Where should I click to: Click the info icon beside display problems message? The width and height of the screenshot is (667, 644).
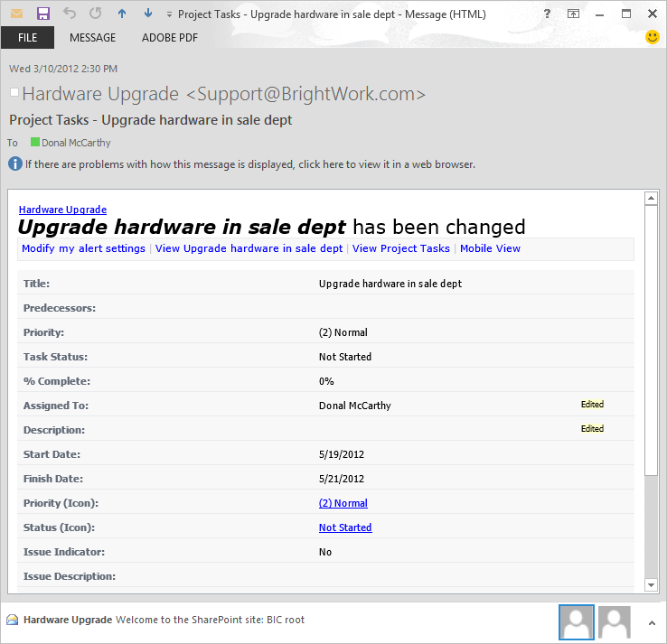15,163
